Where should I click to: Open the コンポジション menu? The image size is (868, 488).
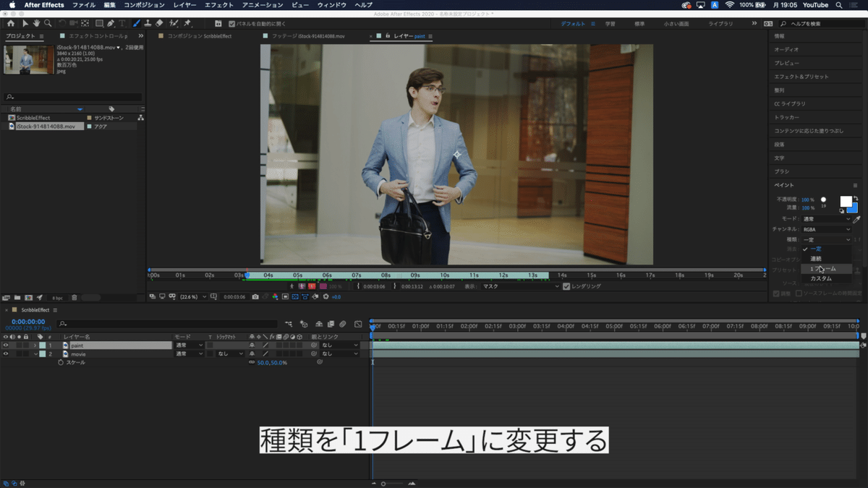pyautogui.click(x=144, y=5)
